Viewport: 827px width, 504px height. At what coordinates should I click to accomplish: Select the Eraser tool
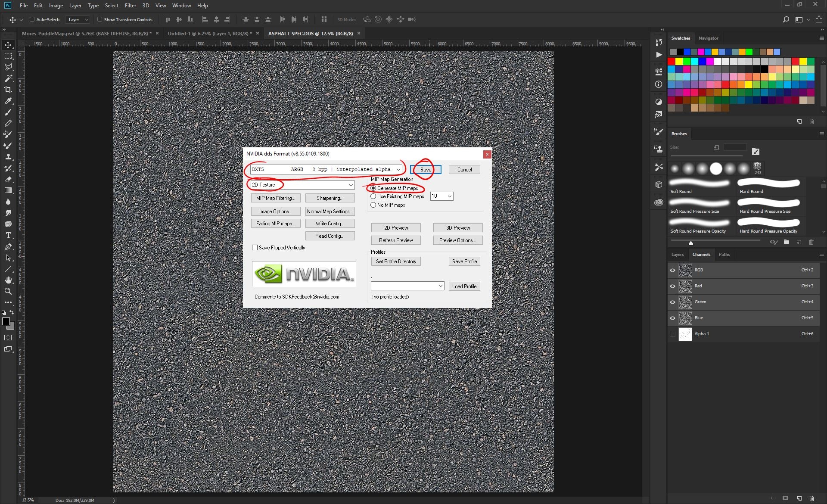[8, 179]
